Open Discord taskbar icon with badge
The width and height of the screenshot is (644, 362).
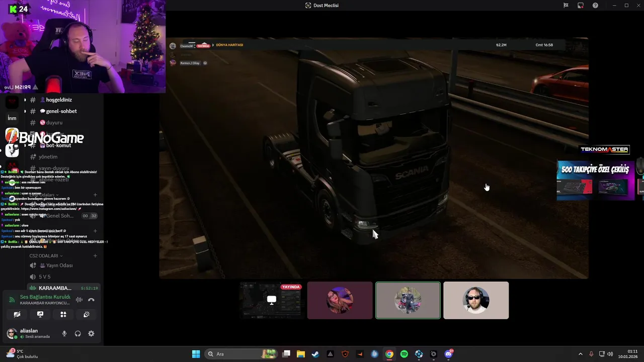click(448, 354)
